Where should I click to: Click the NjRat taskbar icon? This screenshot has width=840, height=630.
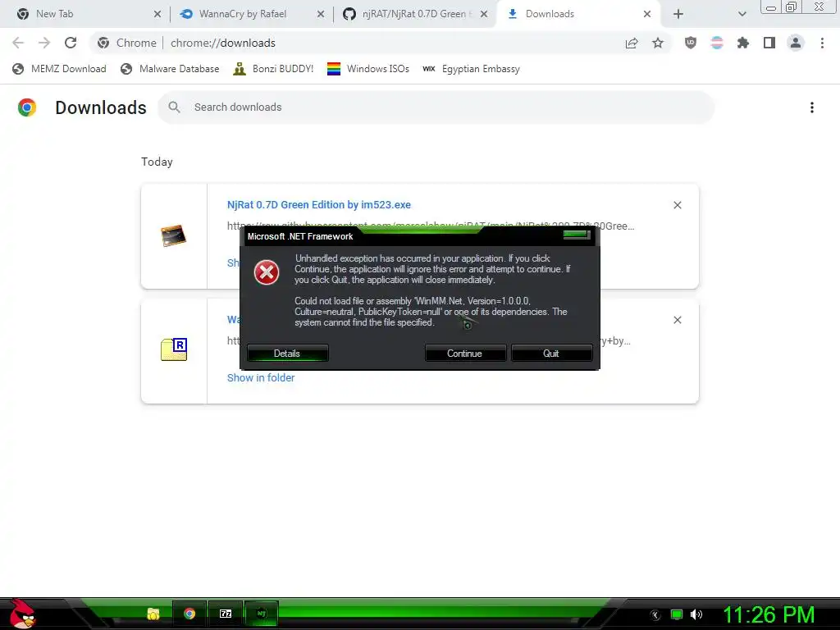[x=262, y=614]
